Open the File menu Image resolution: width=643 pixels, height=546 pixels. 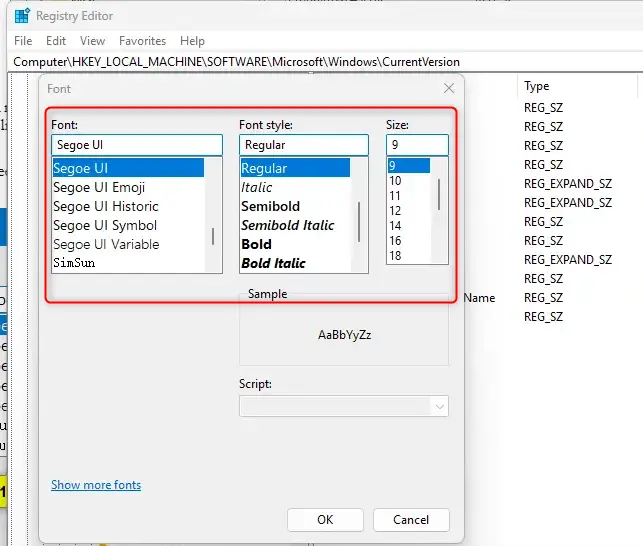(x=23, y=41)
